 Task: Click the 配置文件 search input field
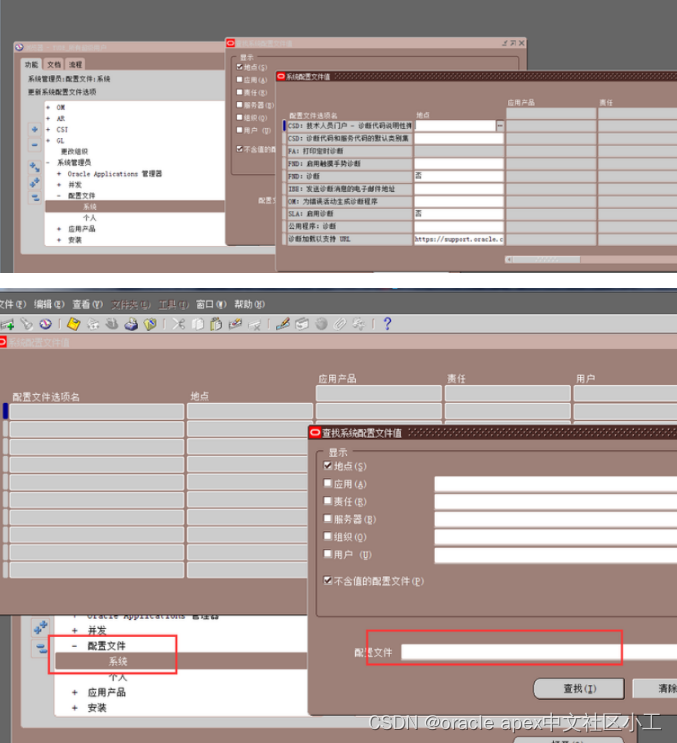[539, 652]
